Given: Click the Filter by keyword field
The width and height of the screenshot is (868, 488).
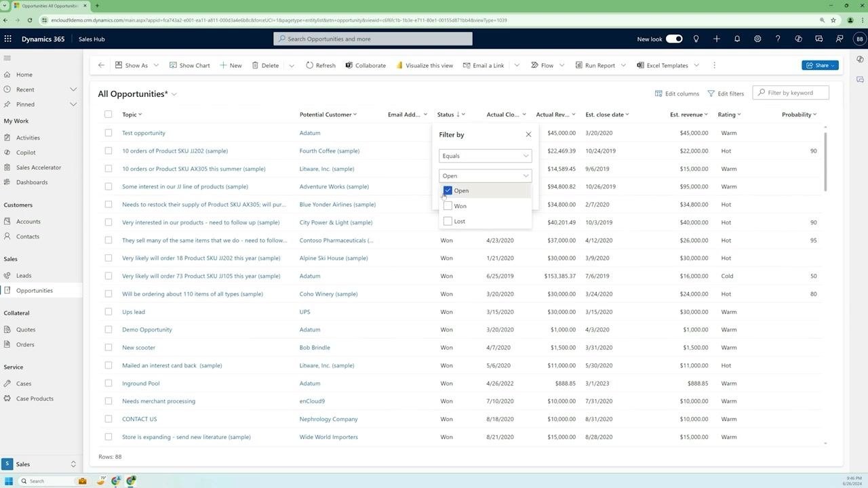Looking at the screenshot, I should tap(791, 92).
